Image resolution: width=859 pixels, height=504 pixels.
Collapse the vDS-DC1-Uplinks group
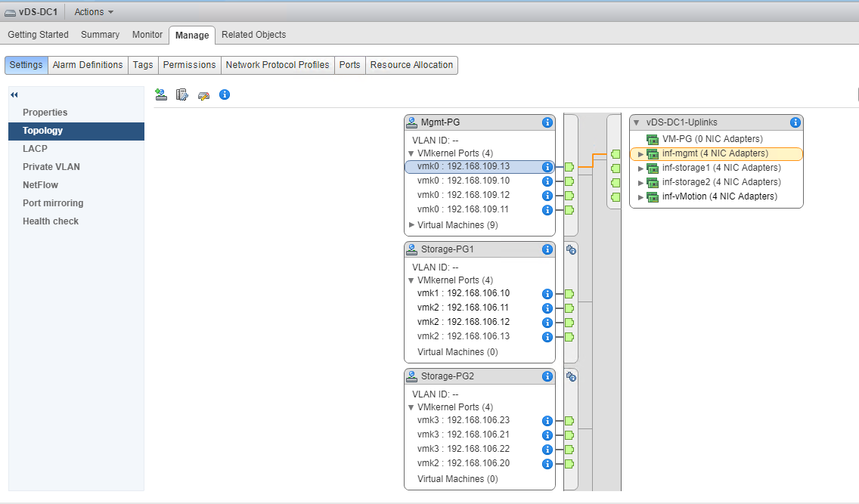[x=637, y=122]
